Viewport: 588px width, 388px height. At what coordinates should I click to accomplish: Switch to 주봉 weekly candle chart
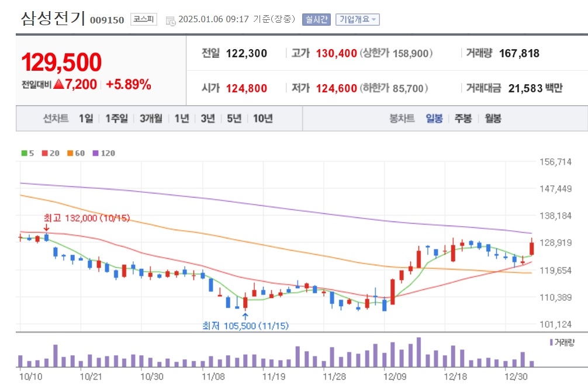463,119
